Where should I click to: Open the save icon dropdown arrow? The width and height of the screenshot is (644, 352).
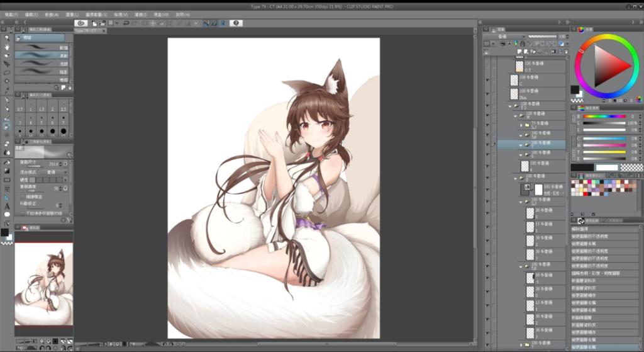click(116, 23)
